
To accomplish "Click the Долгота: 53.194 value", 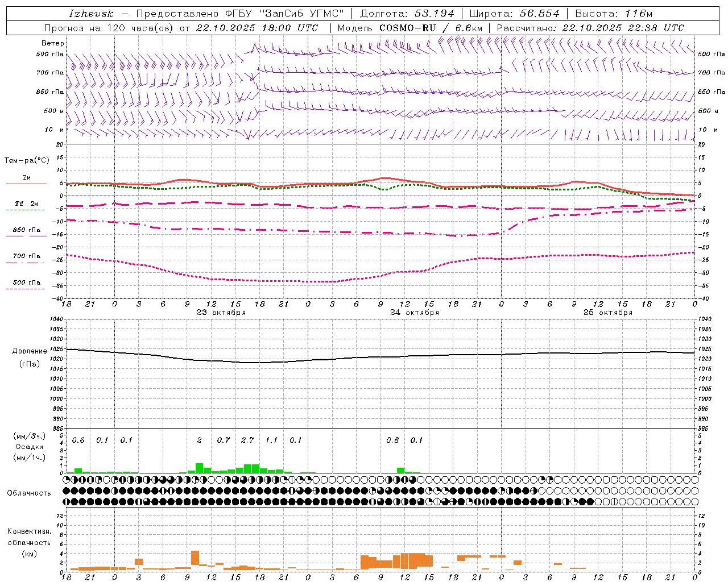I will (407, 14).
